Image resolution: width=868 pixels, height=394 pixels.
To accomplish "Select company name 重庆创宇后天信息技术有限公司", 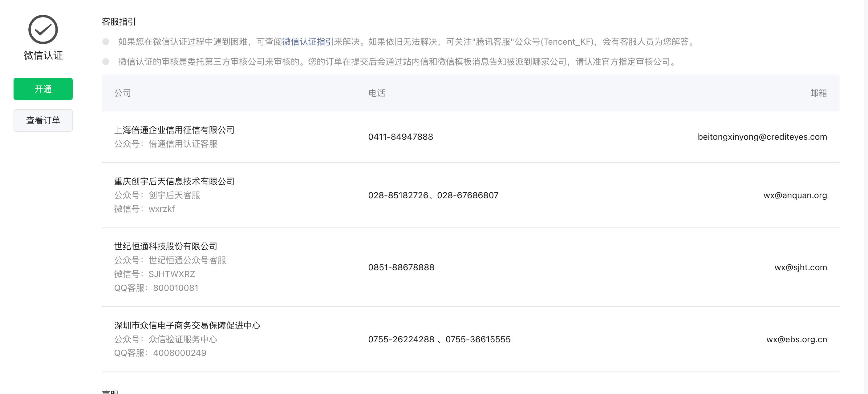I will (174, 182).
